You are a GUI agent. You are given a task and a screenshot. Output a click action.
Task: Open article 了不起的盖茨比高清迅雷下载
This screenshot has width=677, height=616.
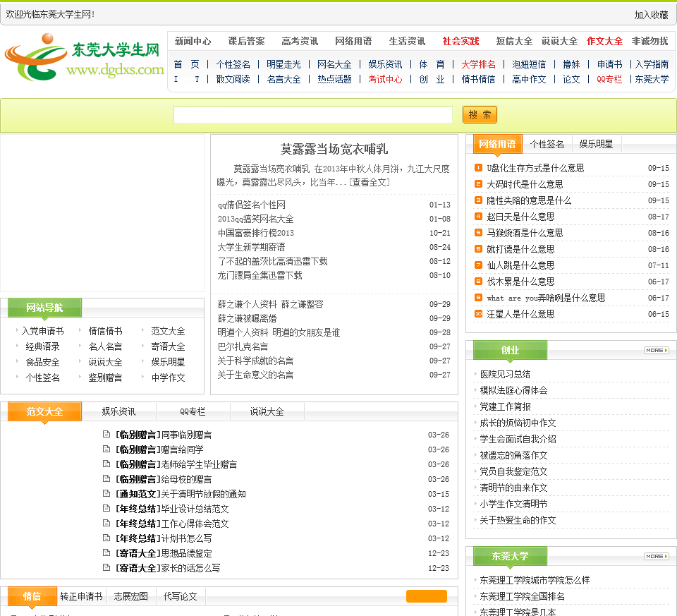(x=272, y=261)
